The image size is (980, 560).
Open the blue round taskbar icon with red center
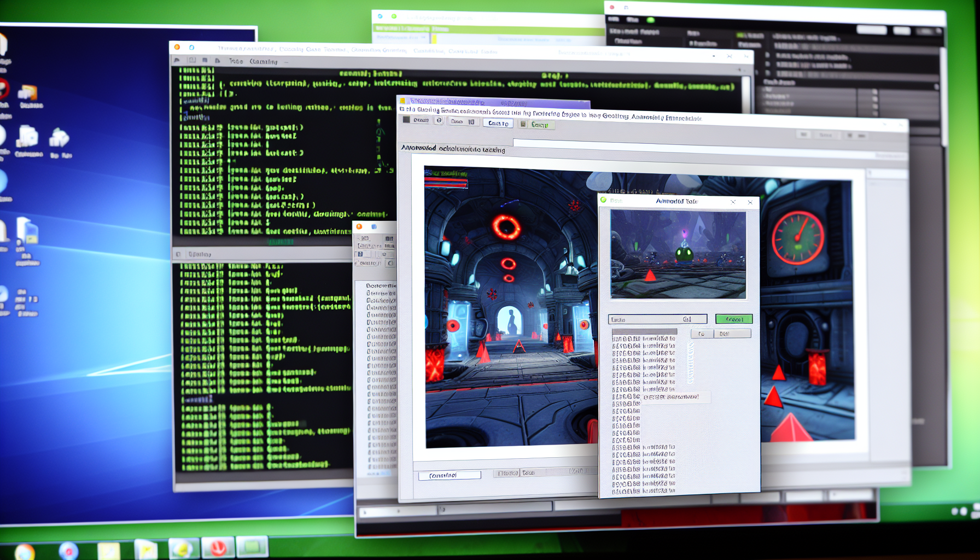tap(68, 551)
